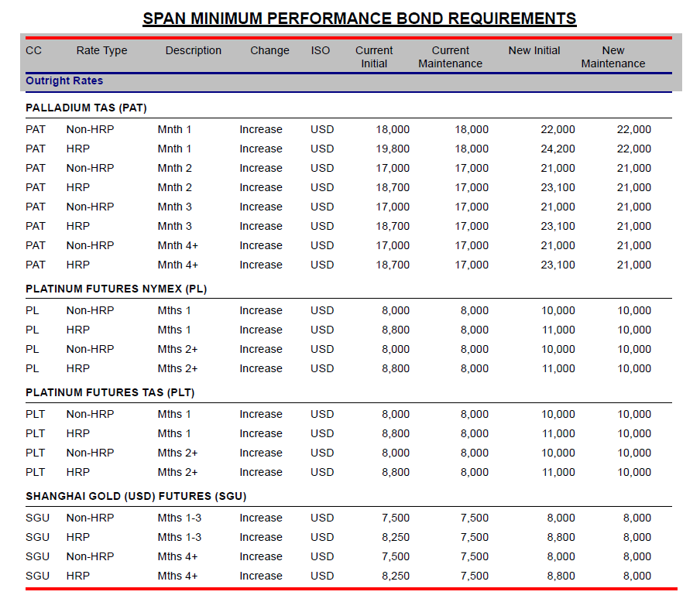Screen dimensions: 700x602
Task: Select the 'ISO' column header
Action: (321, 51)
